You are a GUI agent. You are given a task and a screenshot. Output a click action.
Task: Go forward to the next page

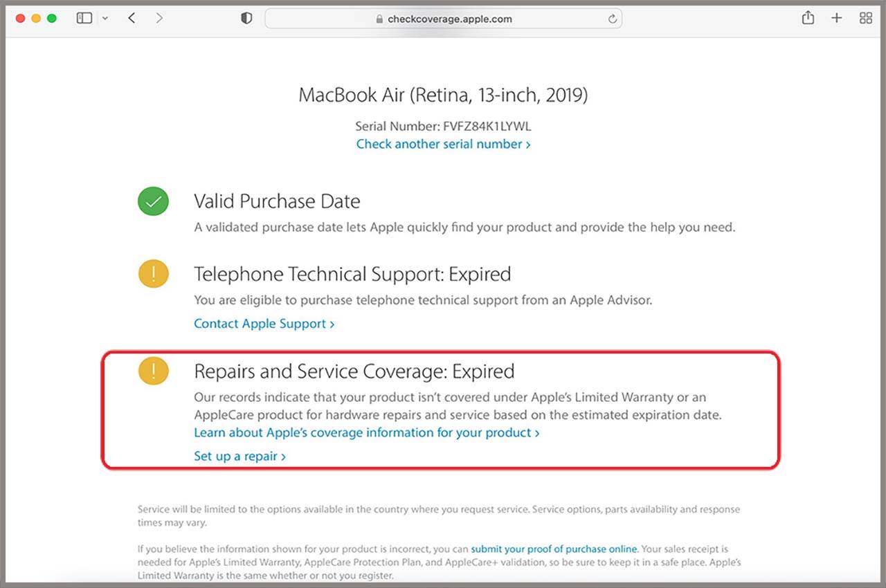[x=159, y=19]
